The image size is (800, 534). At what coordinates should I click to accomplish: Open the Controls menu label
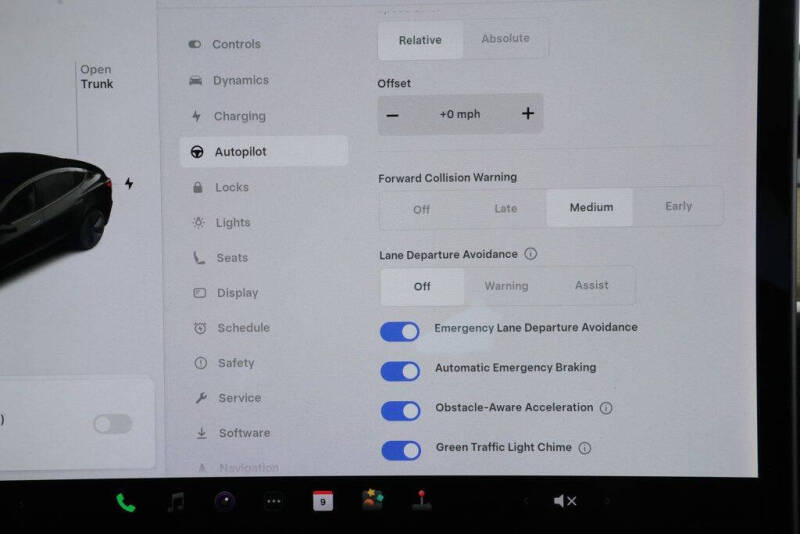click(x=236, y=44)
